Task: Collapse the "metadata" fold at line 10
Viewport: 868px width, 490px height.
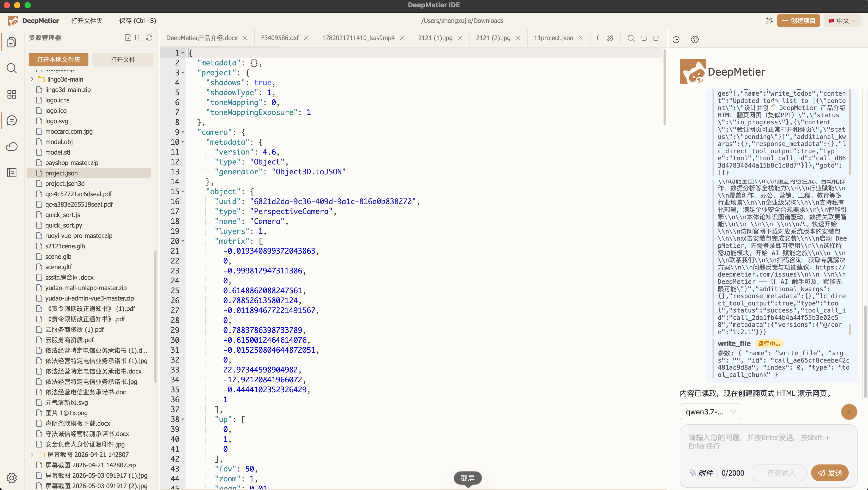Action: [x=183, y=142]
